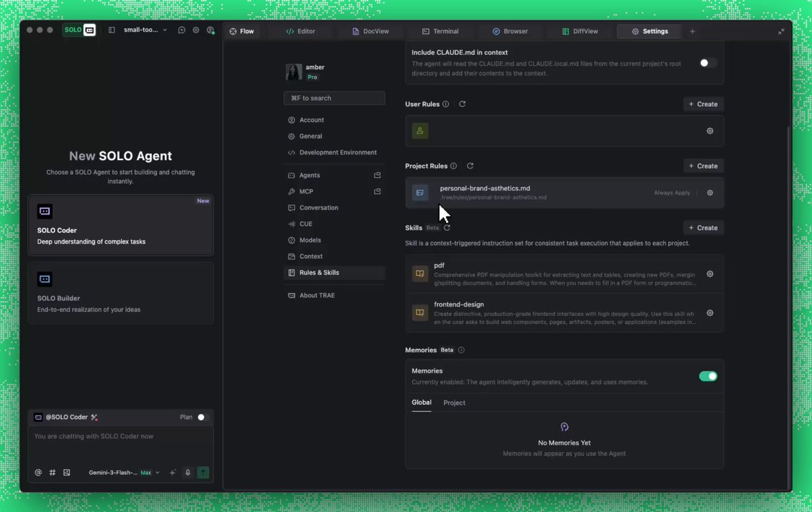Open gear settings for frontend-design skill

pos(710,313)
